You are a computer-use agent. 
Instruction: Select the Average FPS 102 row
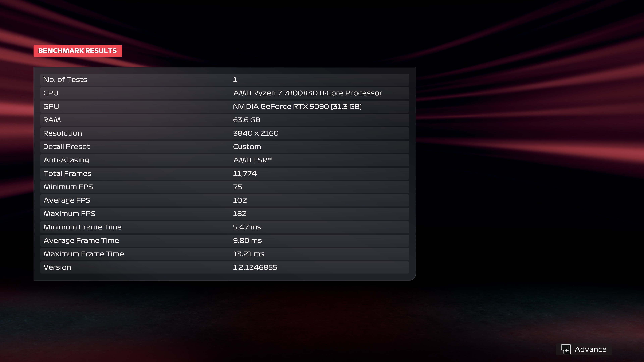coord(224,200)
